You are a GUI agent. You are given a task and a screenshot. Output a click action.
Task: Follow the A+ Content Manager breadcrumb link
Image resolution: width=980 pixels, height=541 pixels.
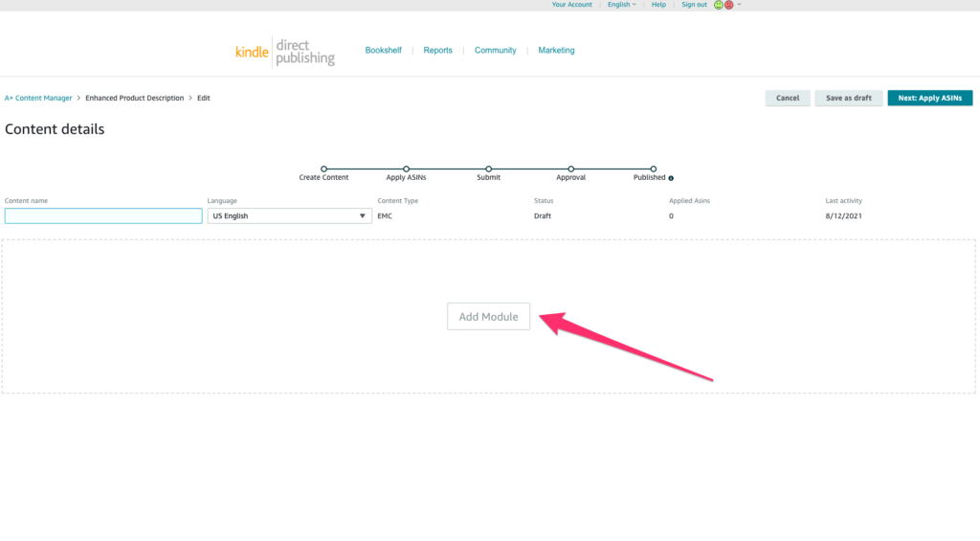tap(38, 98)
